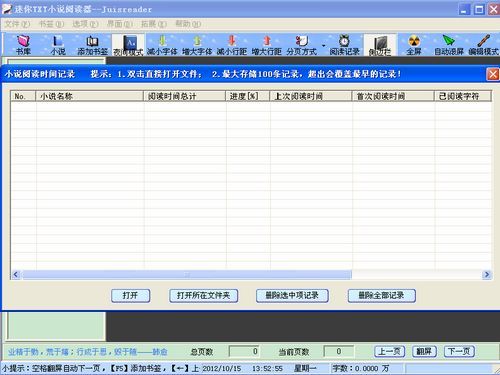
Task: Click the 删除全部记录 button
Action: pos(381,296)
